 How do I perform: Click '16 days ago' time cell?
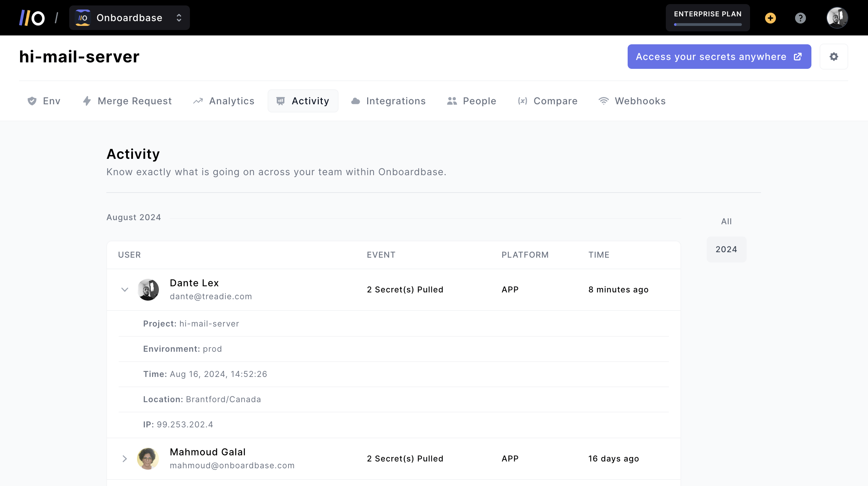pos(614,459)
